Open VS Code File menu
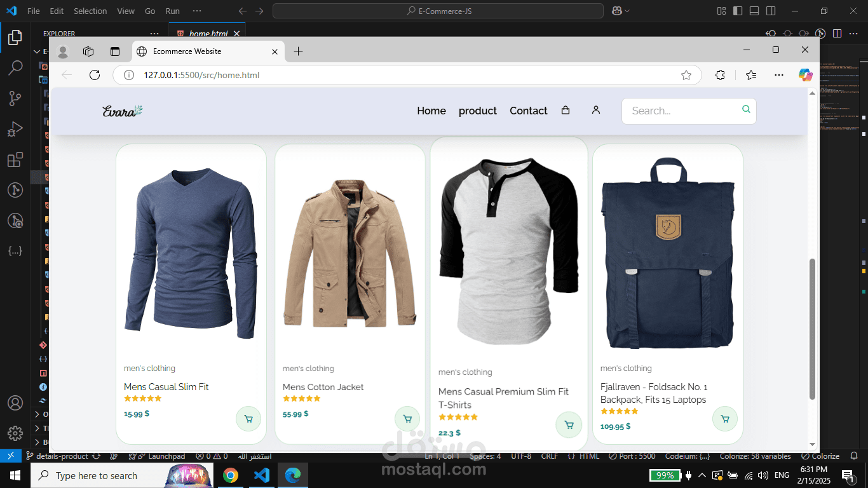The height and width of the screenshot is (488, 868). tap(34, 11)
